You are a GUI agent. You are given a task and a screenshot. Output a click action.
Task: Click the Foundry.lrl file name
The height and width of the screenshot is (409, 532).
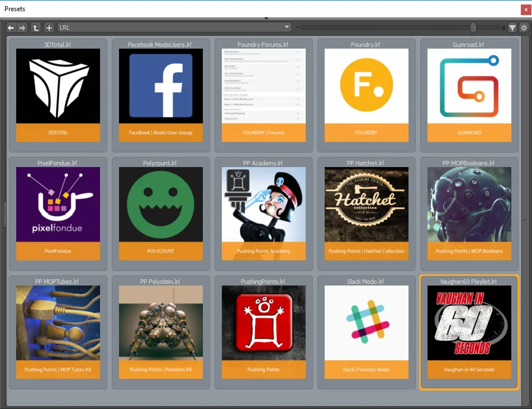[365, 45]
